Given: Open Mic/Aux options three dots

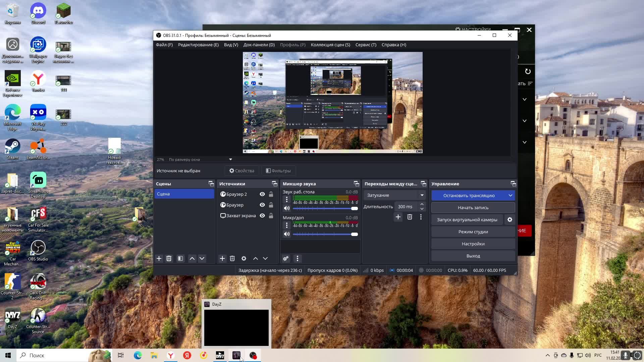Looking at the screenshot, I should tap(287, 225).
